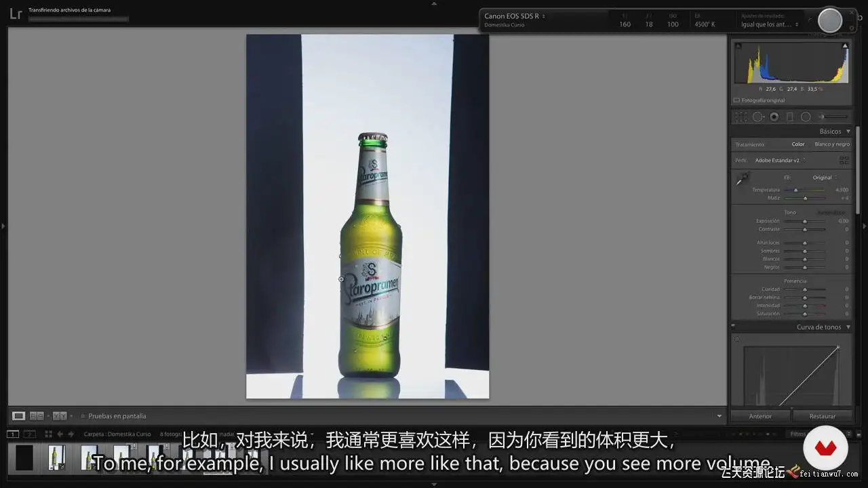Select the crop overlay tool
The image size is (868, 488).
pyautogui.click(x=741, y=117)
